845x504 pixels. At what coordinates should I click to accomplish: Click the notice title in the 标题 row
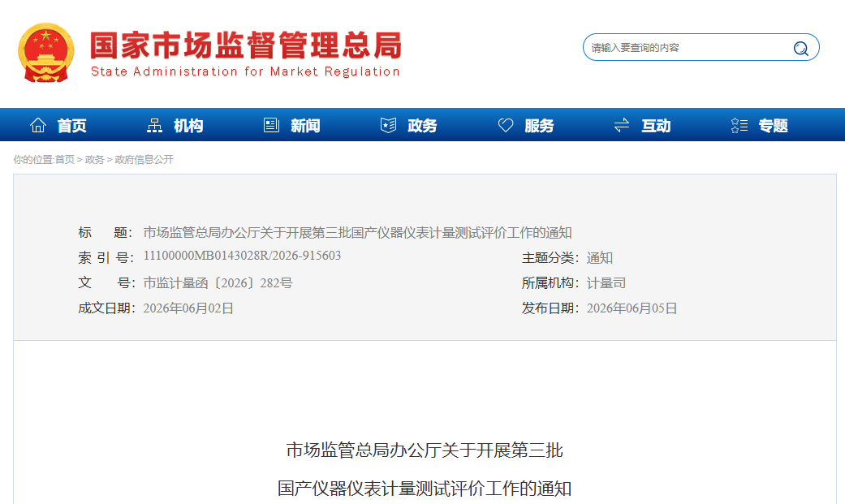click(x=357, y=233)
